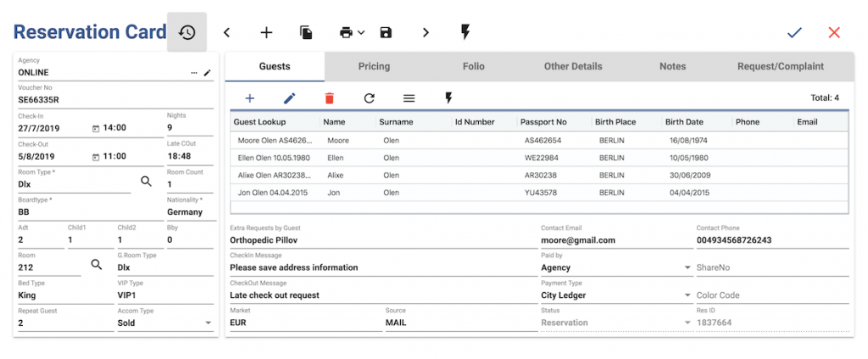Open the Folio tab
Screen dimensions: 868x359
click(474, 66)
